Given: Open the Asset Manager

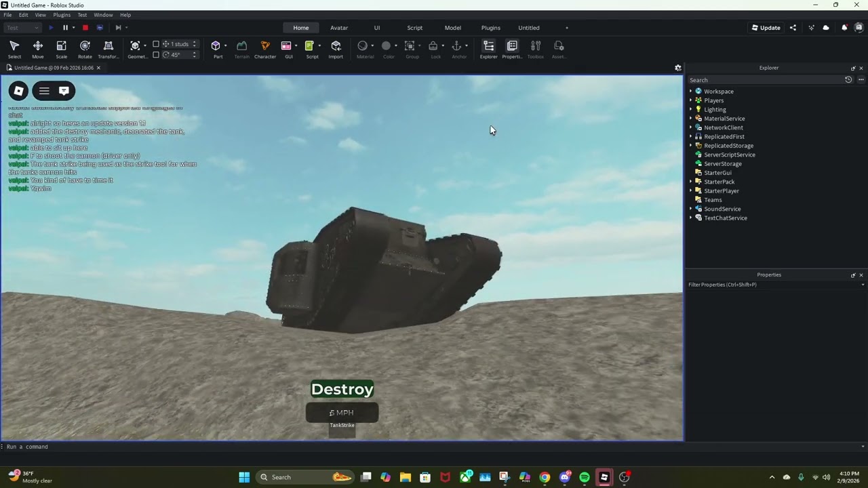Looking at the screenshot, I should pos(559,49).
